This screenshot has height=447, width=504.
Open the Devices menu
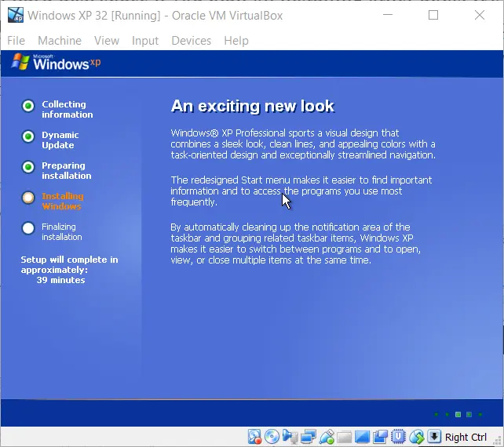[x=192, y=41]
